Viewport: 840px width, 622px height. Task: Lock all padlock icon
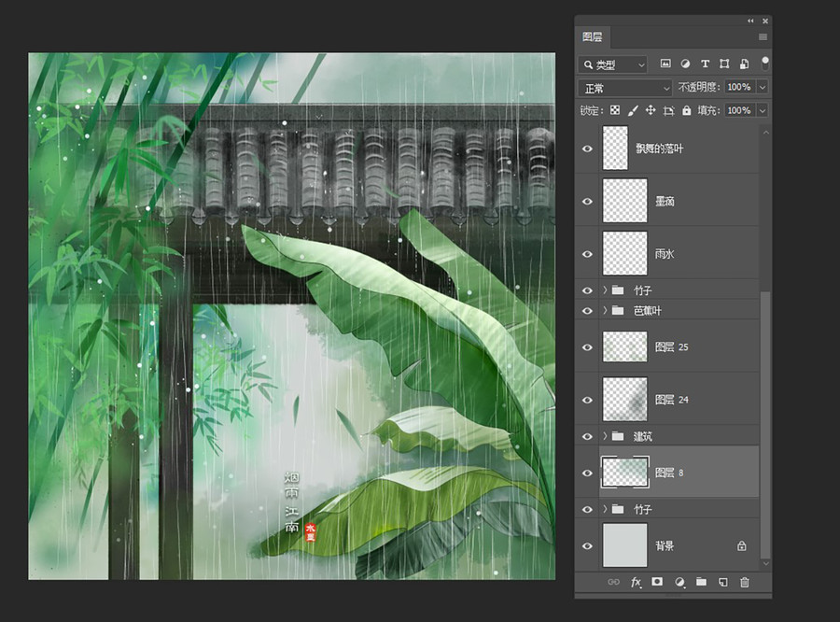click(x=687, y=110)
